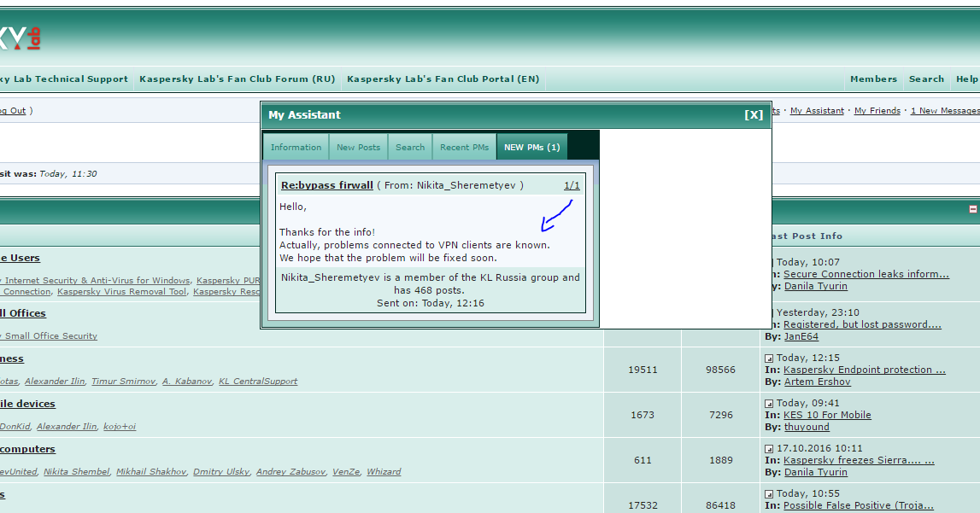
Task: Open Secure Connection leaks inform... thread
Action: pos(866,274)
